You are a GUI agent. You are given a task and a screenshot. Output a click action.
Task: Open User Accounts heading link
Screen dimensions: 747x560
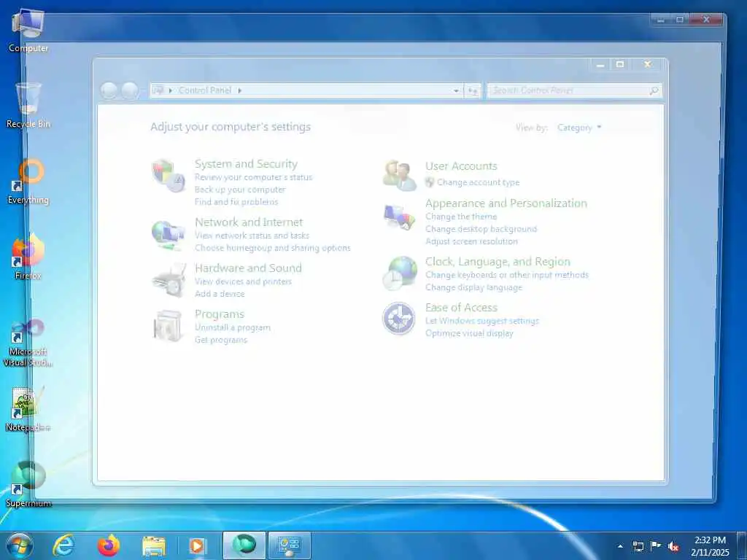[461, 166]
